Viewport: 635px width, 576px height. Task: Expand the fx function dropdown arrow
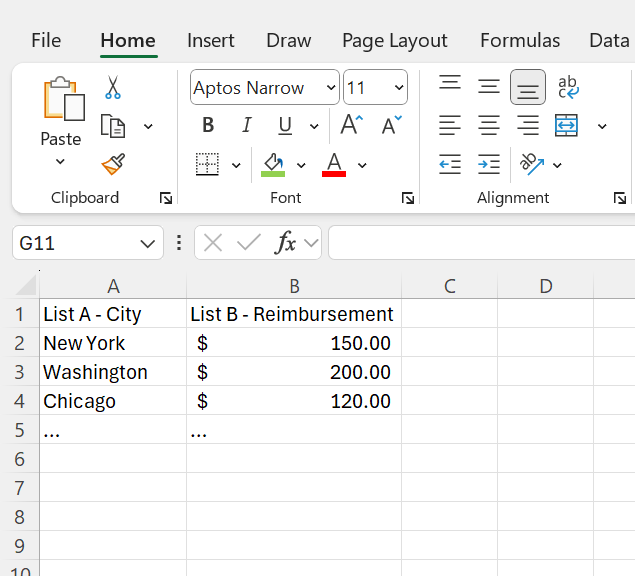311,243
